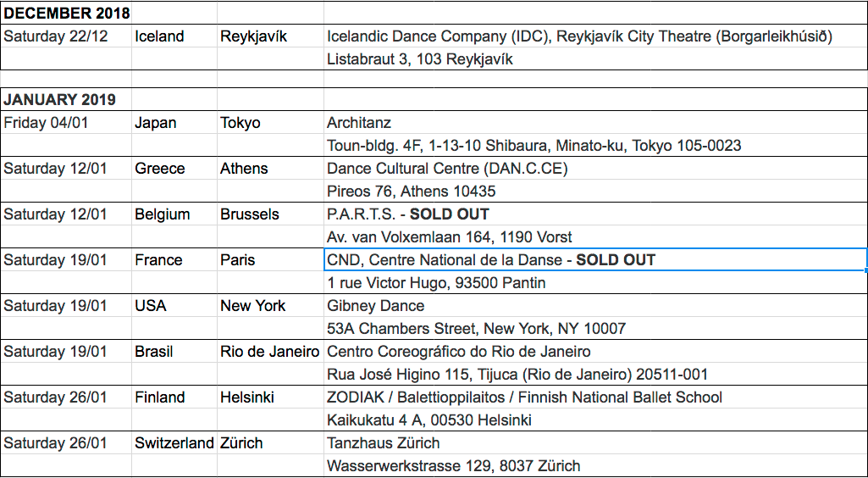Click the Belgium country cell
868x478 pixels.
pyautogui.click(x=174, y=214)
